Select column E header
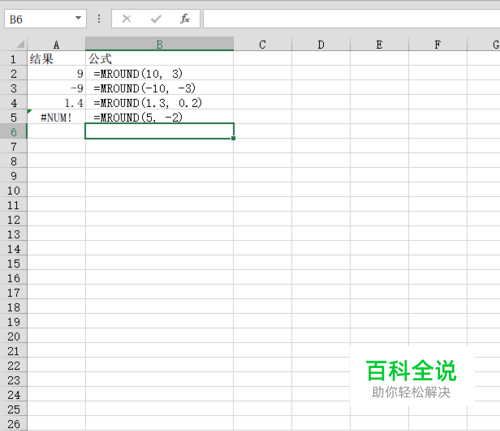Viewport: 500px width, 431px height. tap(379, 44)
